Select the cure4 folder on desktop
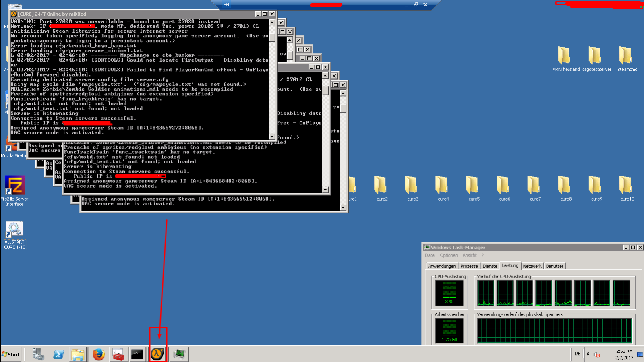Image resolution: width=644 pixels, height=362 pixels. [443, 188]
